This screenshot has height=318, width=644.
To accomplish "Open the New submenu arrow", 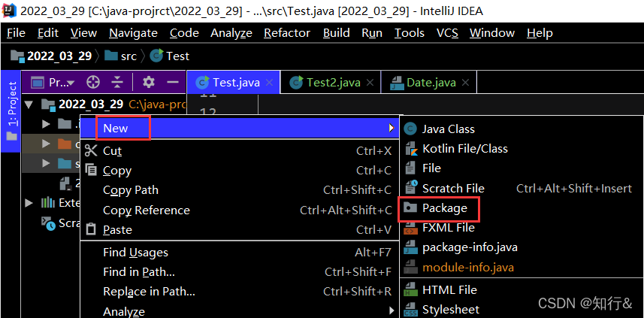I will 392,129.
